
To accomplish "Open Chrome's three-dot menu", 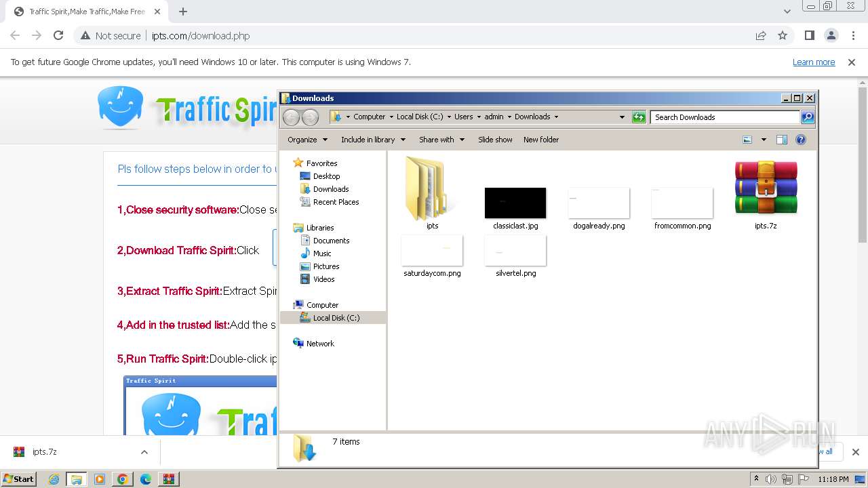I will click(x=853, y=36).
